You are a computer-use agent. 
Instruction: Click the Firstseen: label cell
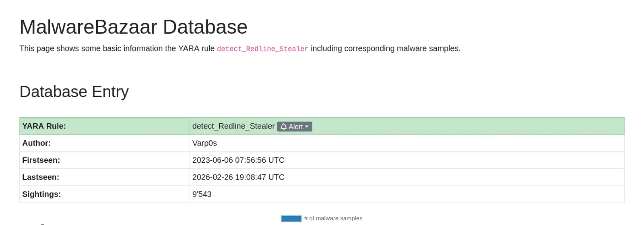(x=105, y=160)
